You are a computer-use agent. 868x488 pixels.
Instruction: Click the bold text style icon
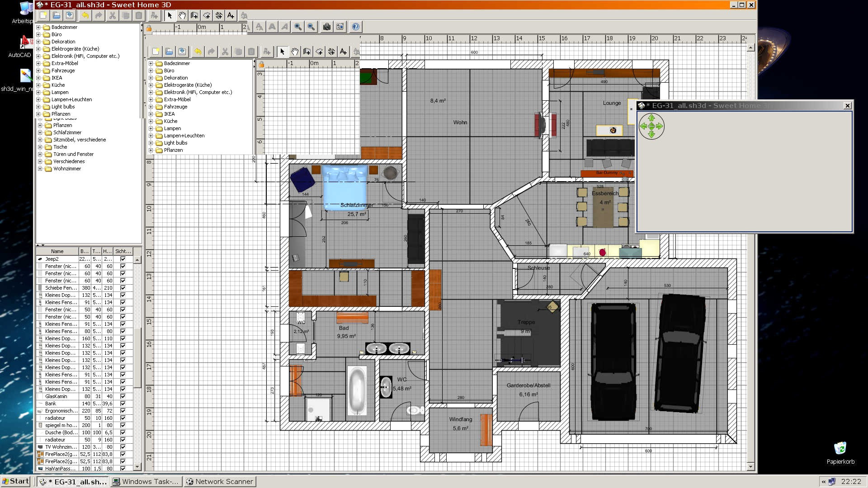272,27
